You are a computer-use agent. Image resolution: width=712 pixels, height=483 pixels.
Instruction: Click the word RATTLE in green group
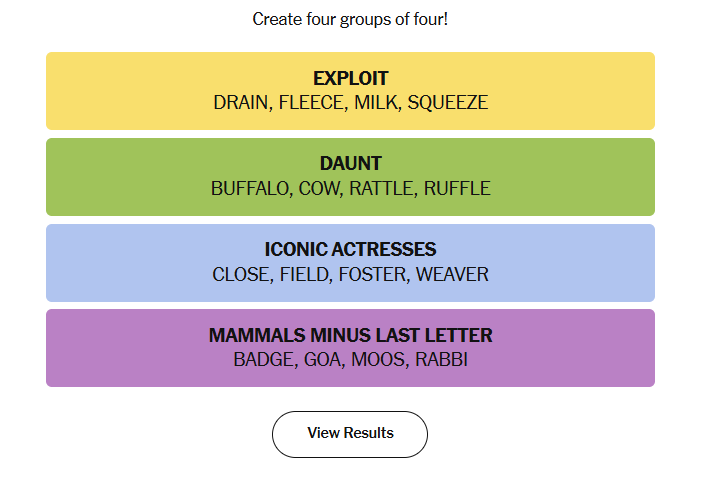tap(381, 188)
